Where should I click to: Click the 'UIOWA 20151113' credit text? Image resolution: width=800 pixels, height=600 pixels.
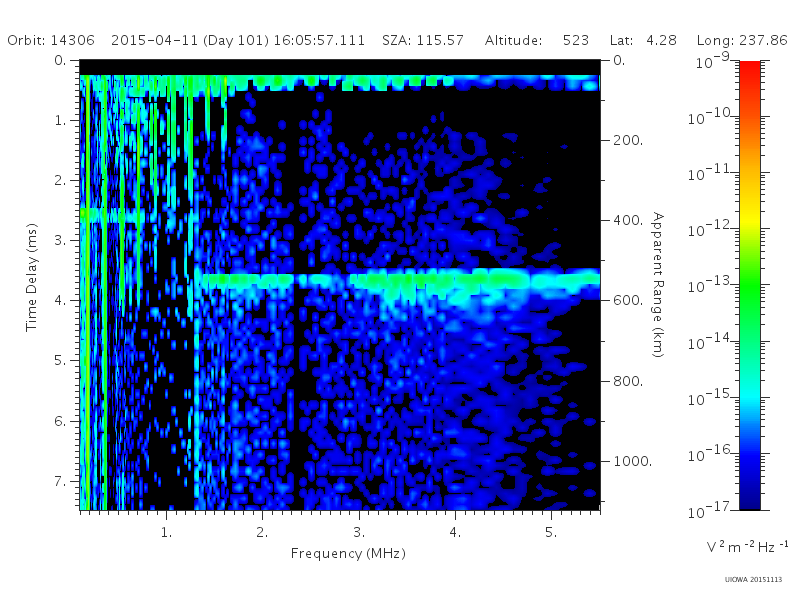click(753, 579)
